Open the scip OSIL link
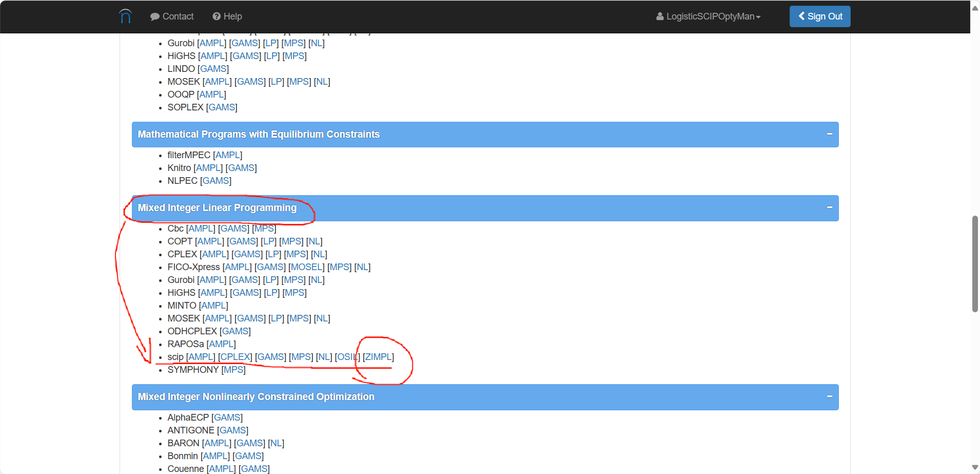The width and height of the screenshot is (980, 474). 347,357
